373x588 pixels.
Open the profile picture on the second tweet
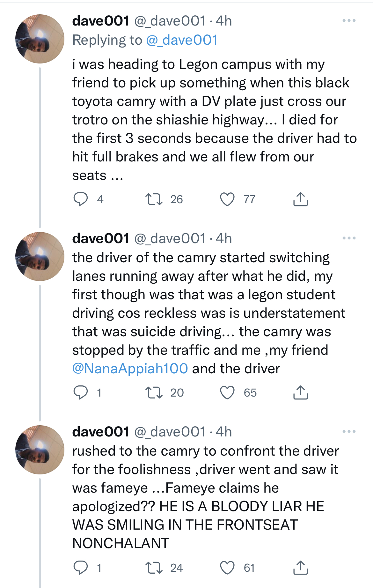(40, 257)
